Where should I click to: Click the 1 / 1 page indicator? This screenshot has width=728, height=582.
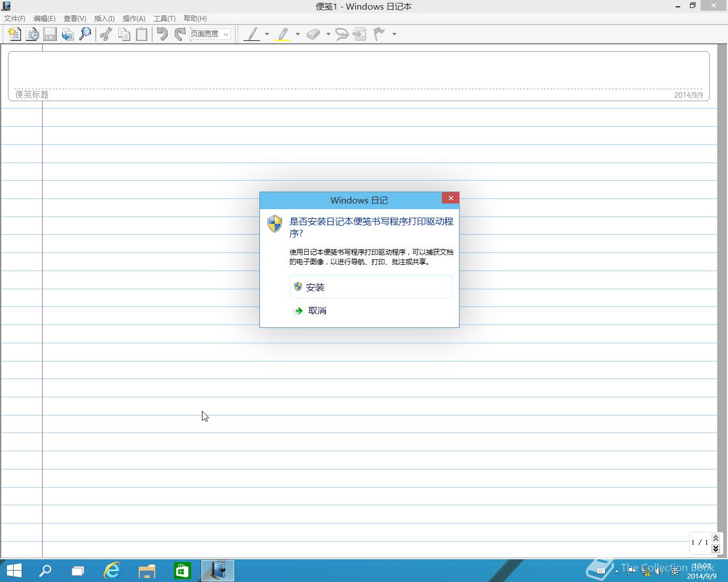click(700, 542)
